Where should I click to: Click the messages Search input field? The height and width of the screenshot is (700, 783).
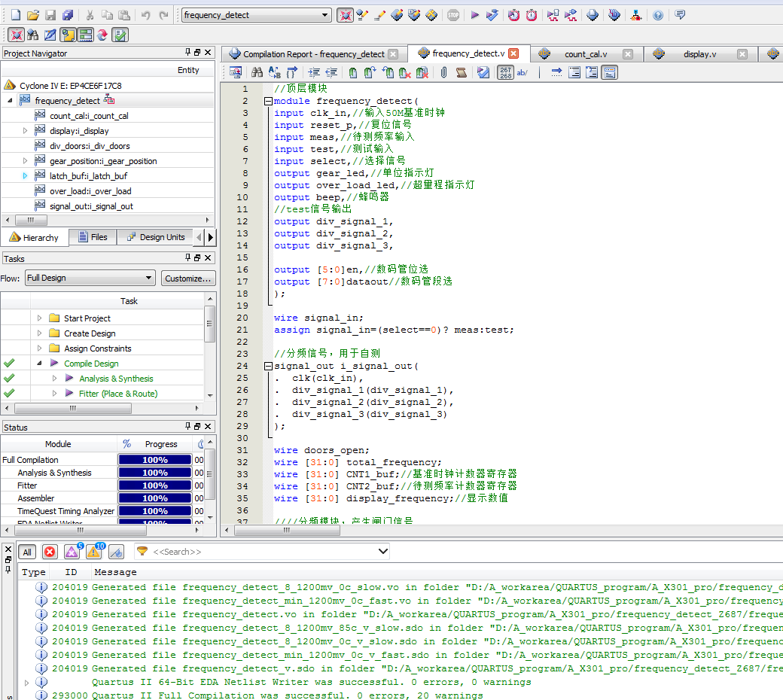tap(262, 552)
